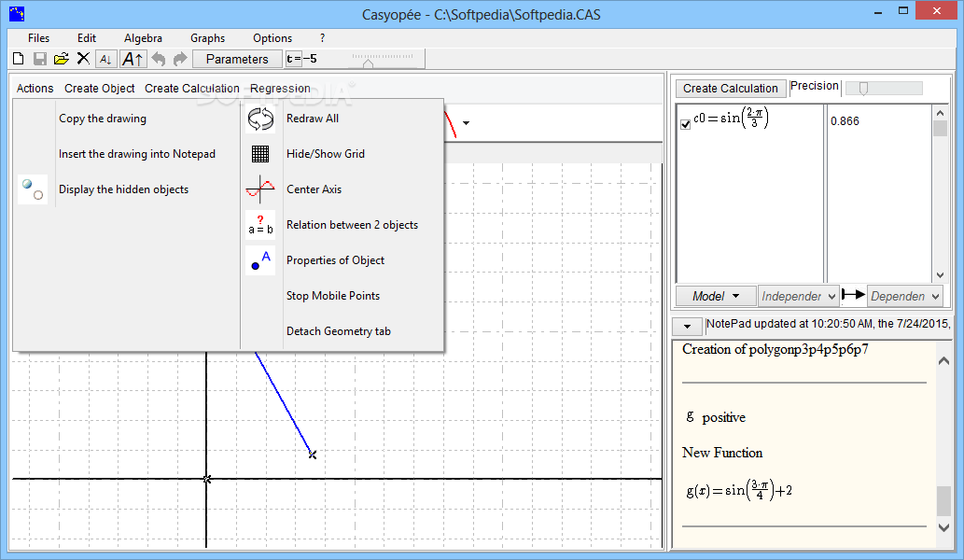This screenshot has width=964, height=560.
Task: Open the Regression menu
Action: click(x=280, y=89)
